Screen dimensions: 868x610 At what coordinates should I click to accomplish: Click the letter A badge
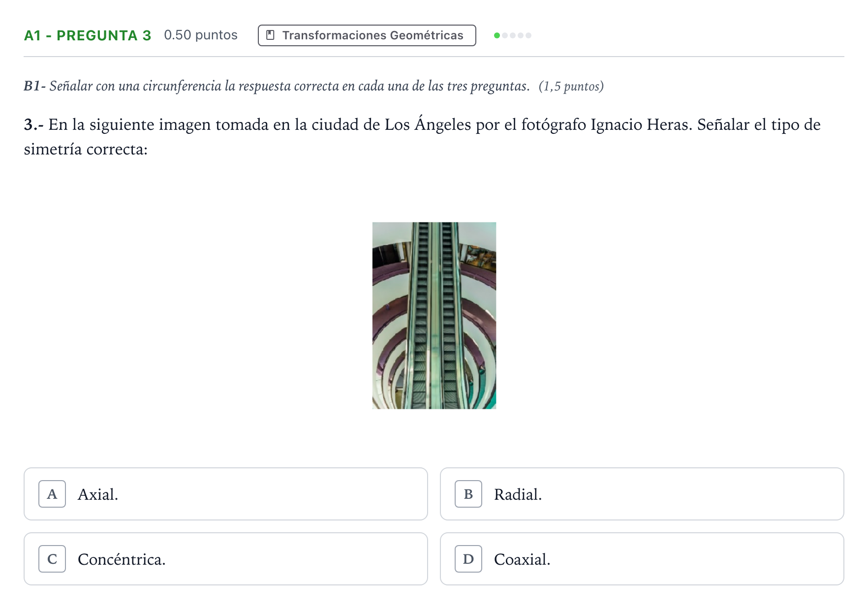52,494
